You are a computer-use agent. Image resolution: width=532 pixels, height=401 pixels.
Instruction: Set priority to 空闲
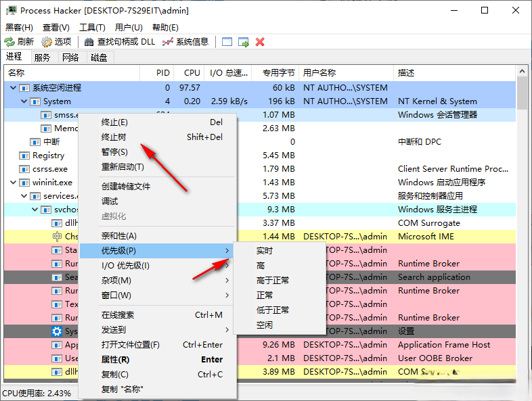click(x=280, y=325)
